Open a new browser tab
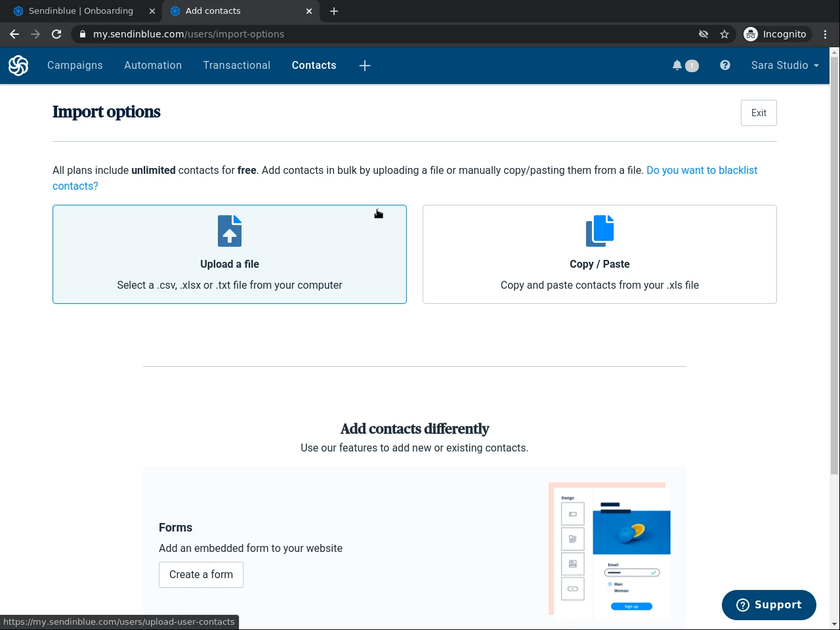 (x=334, y=11)
